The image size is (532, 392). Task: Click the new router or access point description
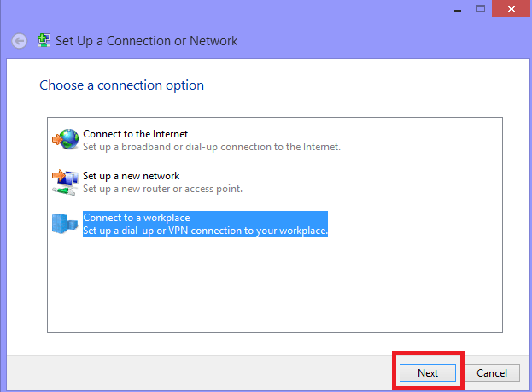pos(163,189)
